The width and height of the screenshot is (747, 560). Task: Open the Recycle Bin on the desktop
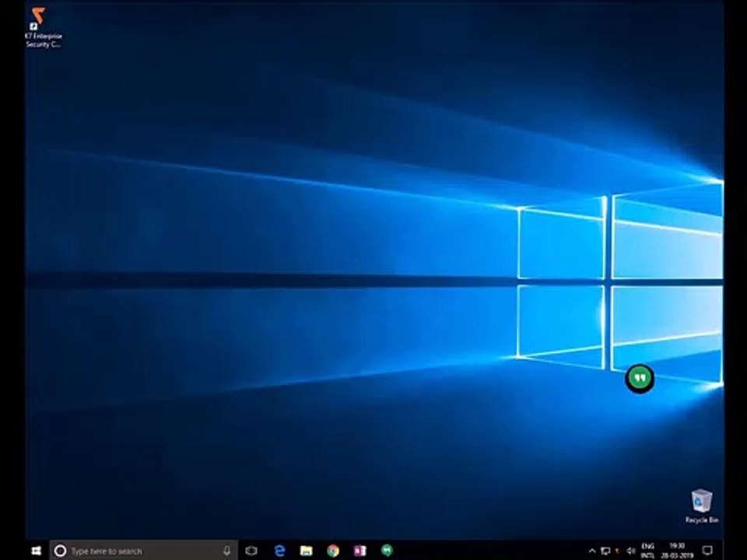(701, 506)
